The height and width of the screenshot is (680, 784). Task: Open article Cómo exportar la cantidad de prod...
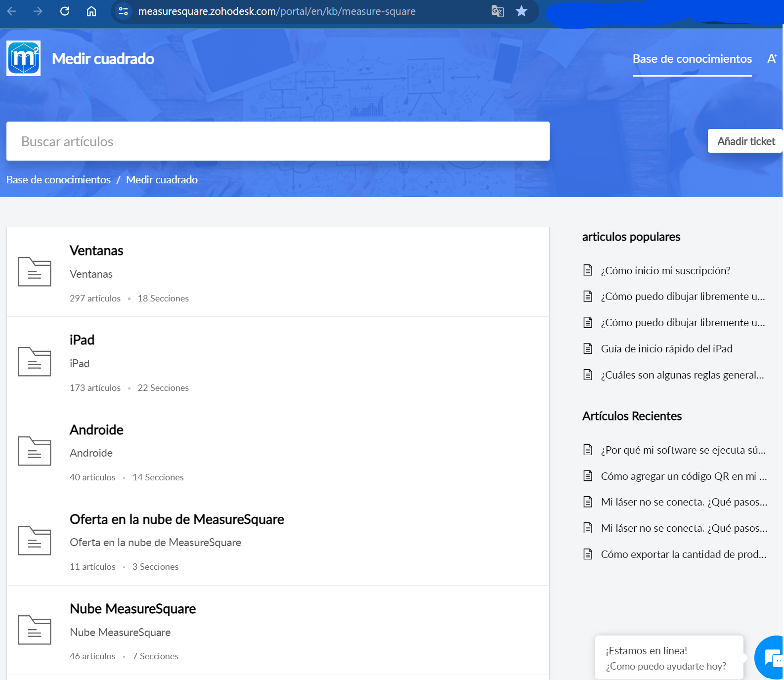pyautogui.click(x=684, y=554)
